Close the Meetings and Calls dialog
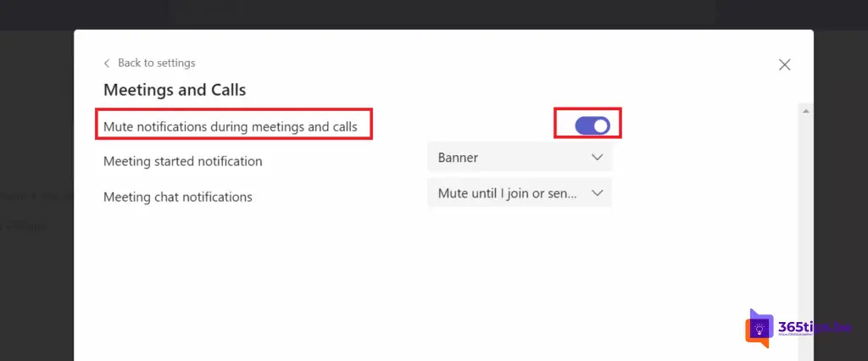Screen dimensions: 868x361 (784, 64)
